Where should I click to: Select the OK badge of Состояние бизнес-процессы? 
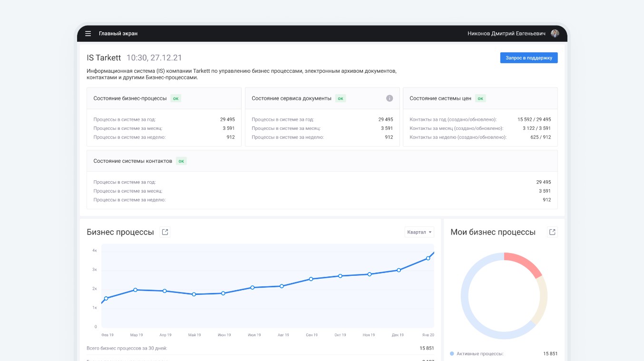click(176, 98)
